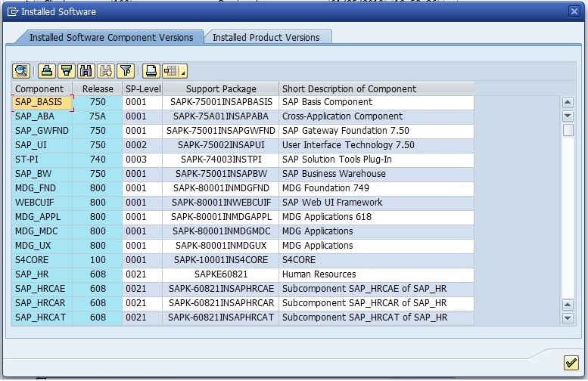Click support package SAPK-75001INSAPBASIS
588x381 pixels.
221,102
